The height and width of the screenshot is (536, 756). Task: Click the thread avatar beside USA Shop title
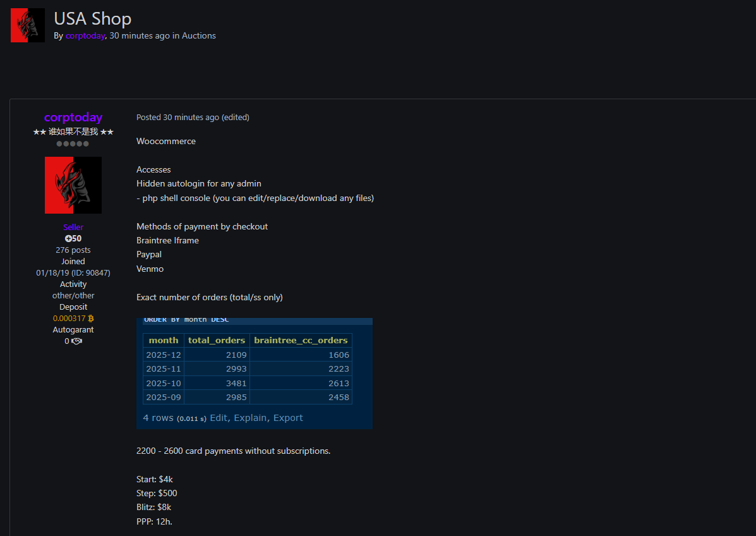point(28,25)
